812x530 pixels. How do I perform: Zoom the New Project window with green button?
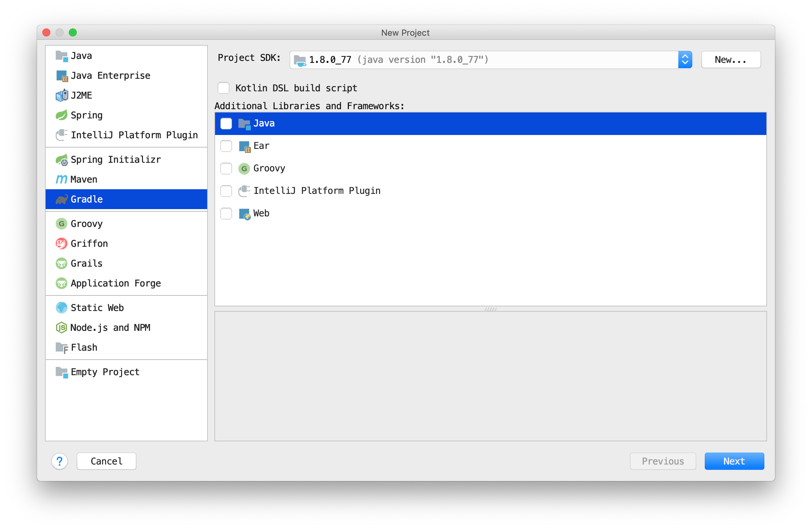point(73,33)
